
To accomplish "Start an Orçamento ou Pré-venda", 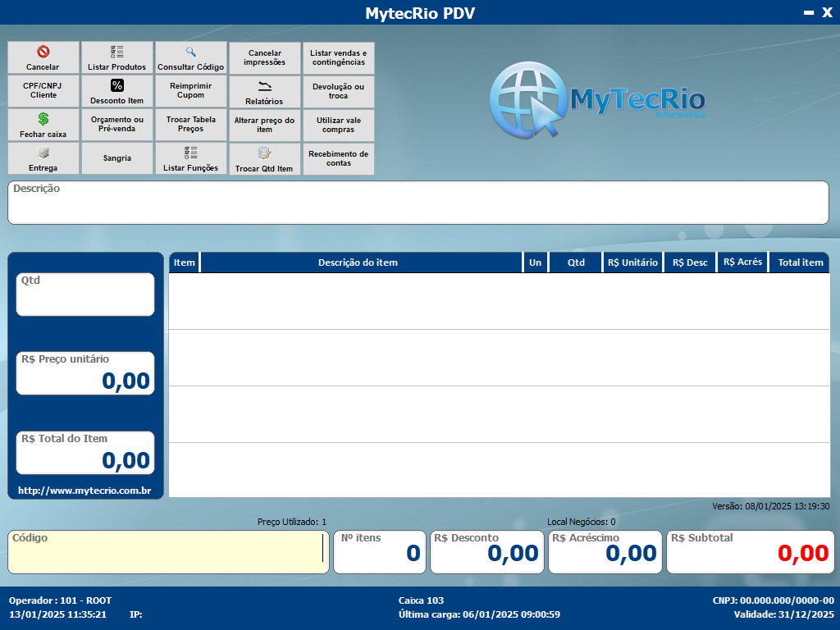I will pos(116,125).
